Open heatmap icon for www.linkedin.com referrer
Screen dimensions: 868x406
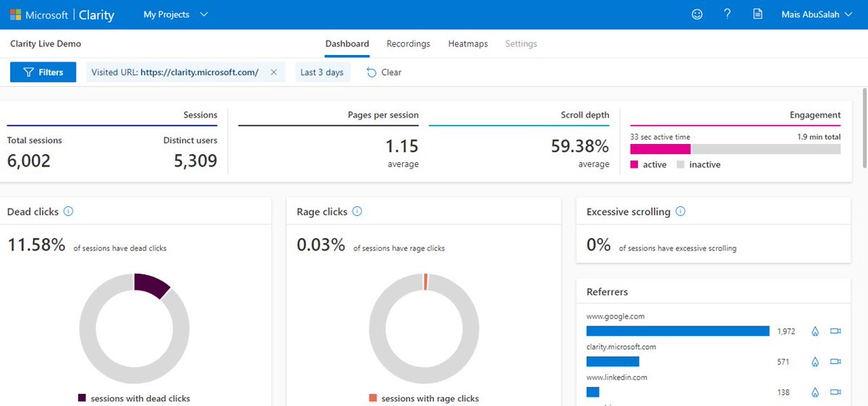pyautogui.click(x=815, y=392)
